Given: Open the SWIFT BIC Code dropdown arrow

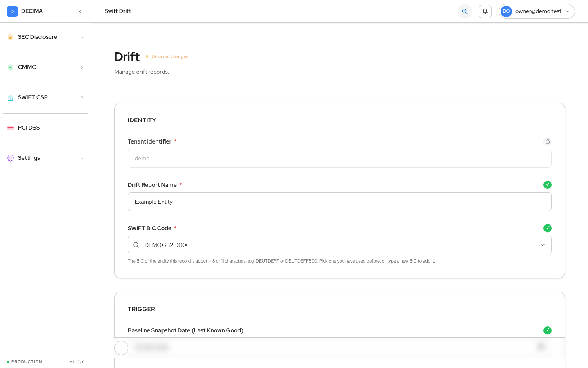Looking at the screenshot, I should (543, 245).
